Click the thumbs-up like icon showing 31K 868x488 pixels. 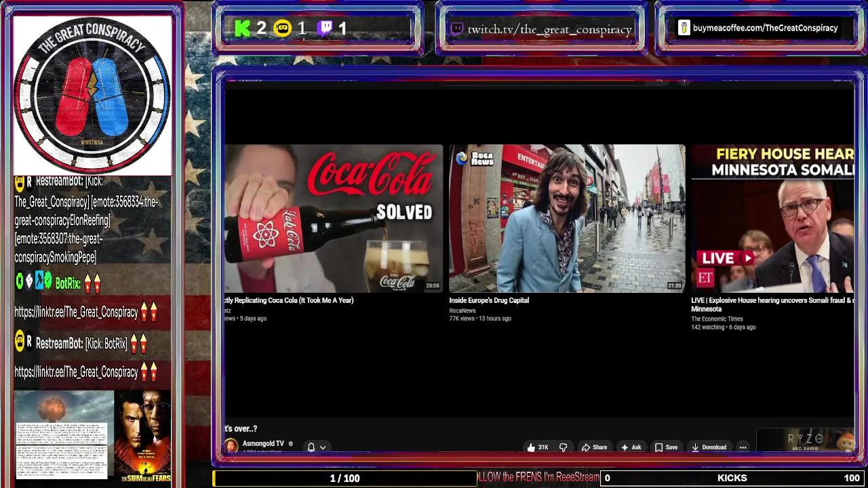531,447
